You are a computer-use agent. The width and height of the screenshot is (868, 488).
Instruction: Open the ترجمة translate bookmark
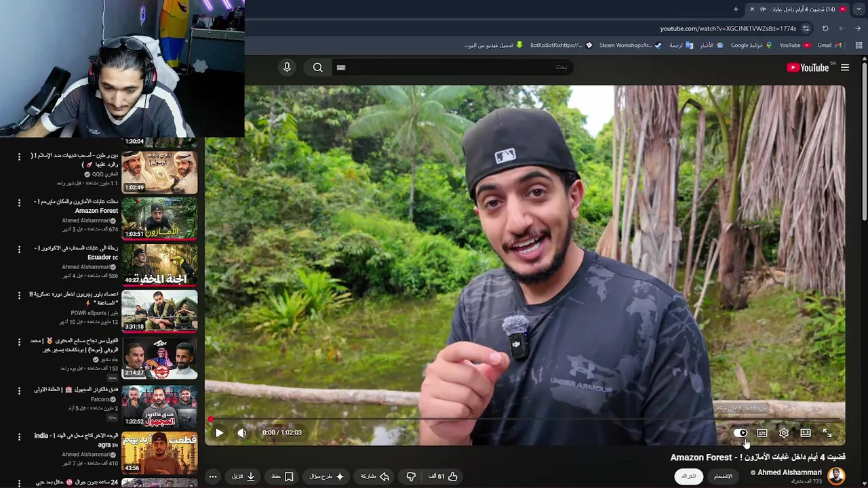pos(681,45)
